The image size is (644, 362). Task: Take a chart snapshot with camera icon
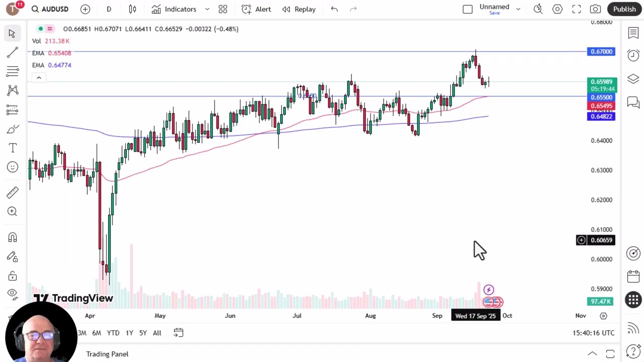click(x=595, y=9)
